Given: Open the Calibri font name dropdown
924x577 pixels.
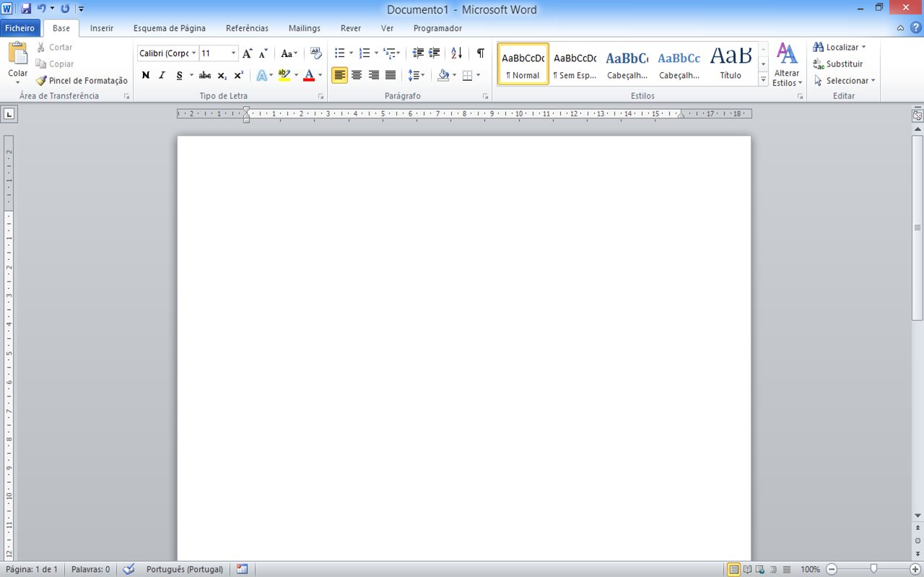Looking at the screenshot, I should tap(194, 53).
